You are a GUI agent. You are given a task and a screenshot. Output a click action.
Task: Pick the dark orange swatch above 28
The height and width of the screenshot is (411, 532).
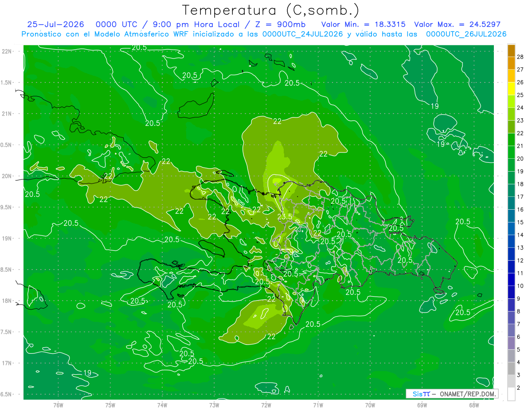(x=511, y=51)
